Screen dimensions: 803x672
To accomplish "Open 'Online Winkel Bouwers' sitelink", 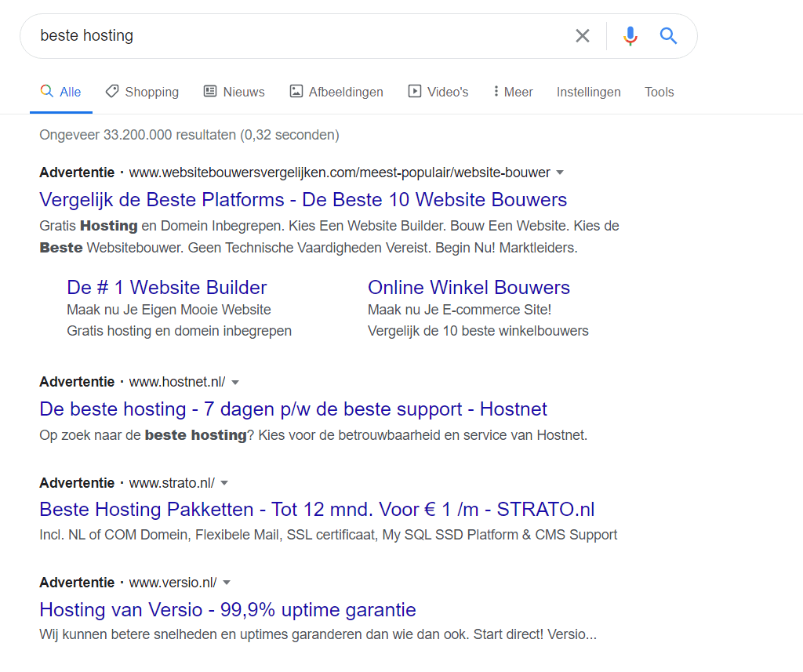I will pyautogui.click(x=469, y=287).
